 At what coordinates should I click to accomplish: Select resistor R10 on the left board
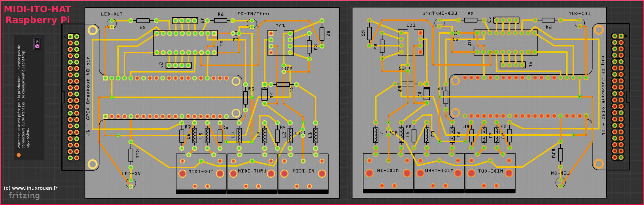pos(131,155)
